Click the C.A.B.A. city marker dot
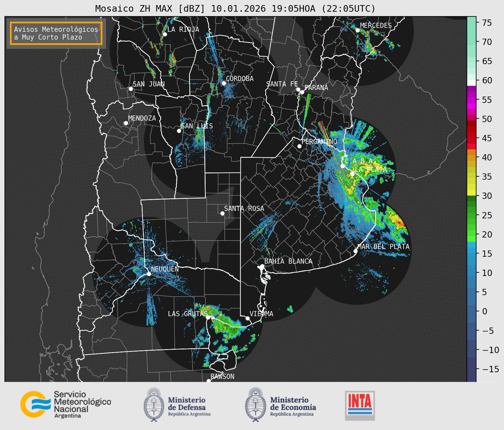 [x=343, y=166]
